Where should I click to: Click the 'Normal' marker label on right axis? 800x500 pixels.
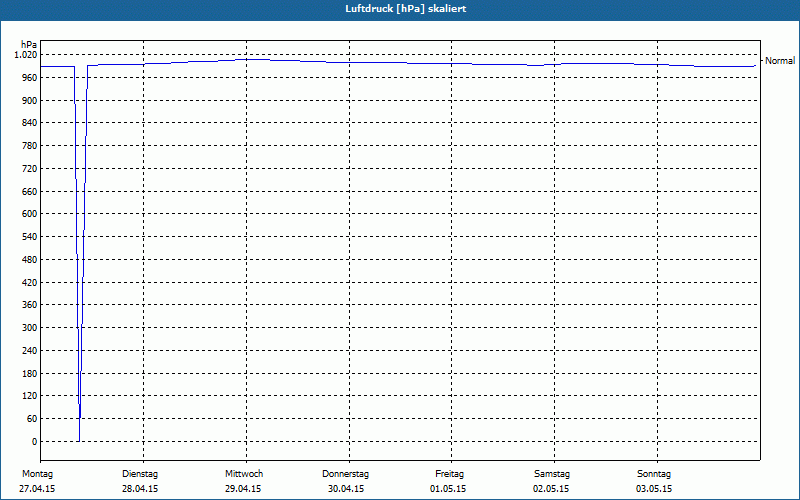pyautogui.click(x=780, y=61)
